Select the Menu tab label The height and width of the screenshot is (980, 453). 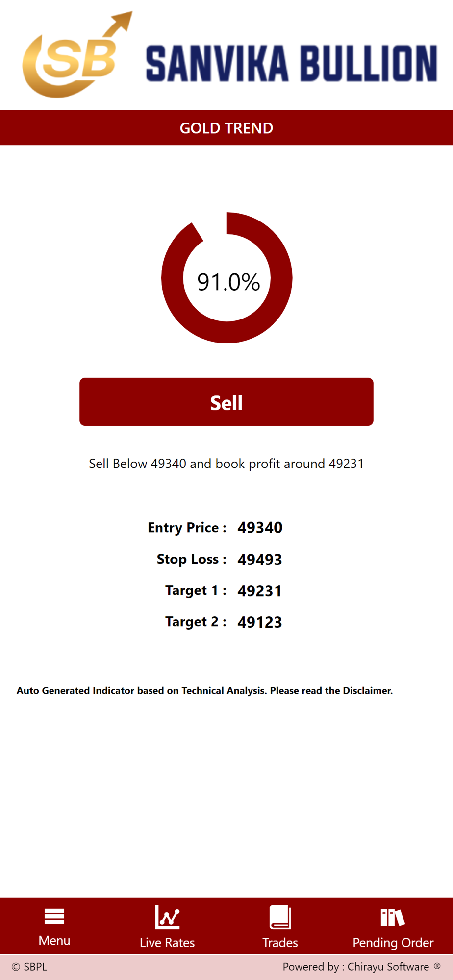pyautogui.click(x=54, y=940)
